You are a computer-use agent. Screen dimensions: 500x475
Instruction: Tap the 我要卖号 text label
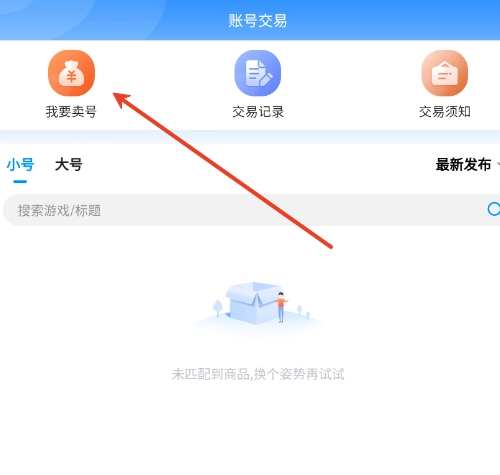point(71,112)
